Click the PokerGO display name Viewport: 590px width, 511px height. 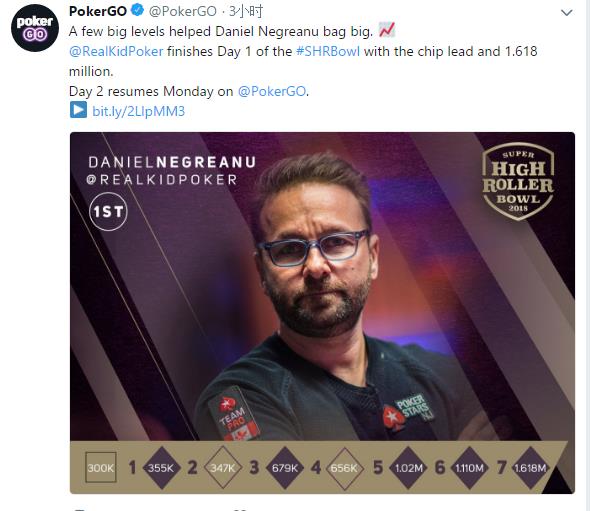tap(98, 11)
